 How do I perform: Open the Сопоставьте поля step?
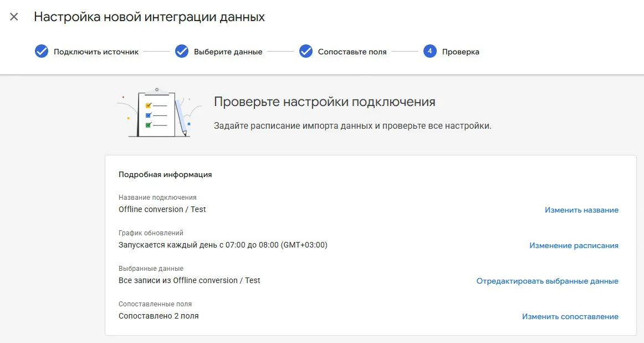point(352,52)
